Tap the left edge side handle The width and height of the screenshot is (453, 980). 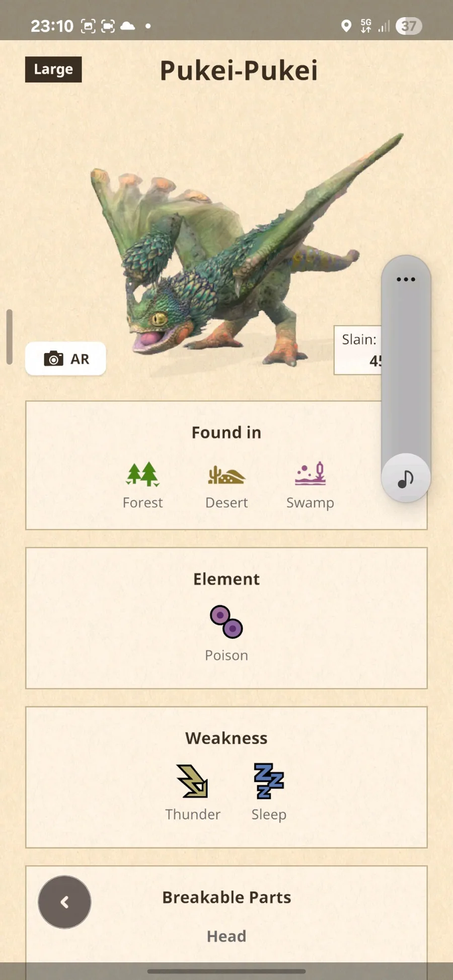9,336
